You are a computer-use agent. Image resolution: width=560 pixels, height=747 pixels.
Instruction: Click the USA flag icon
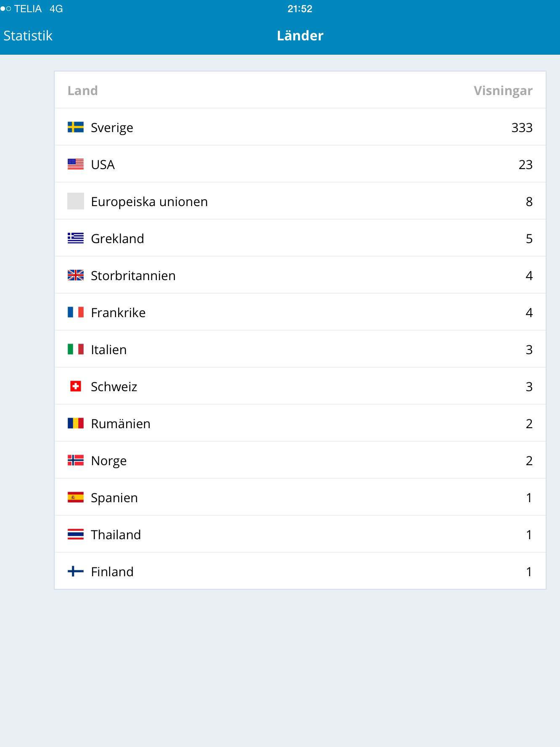pos(76,164)
